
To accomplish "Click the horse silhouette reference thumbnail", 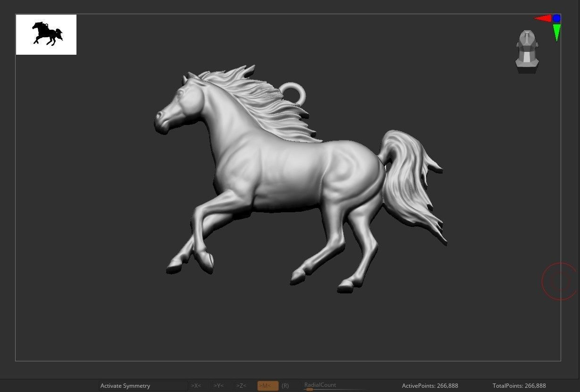I will pos(46,34).
